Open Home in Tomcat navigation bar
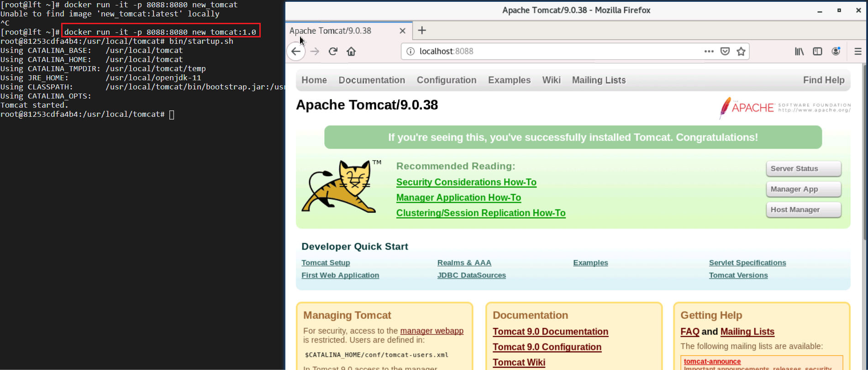The image size is (868, 370). (x=314, y=80)
